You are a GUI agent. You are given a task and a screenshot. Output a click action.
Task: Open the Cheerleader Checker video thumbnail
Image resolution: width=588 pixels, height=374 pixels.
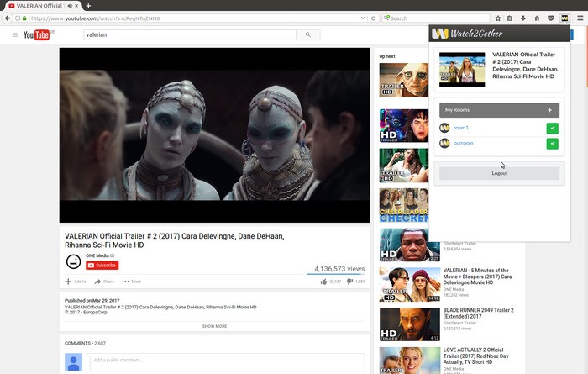pos(404,206)
